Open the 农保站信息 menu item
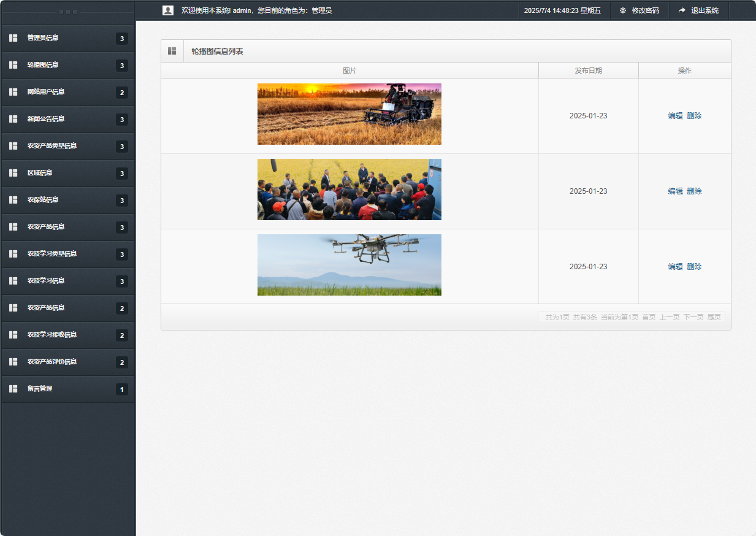Screen dimensions: 756x536 (43, 200)
